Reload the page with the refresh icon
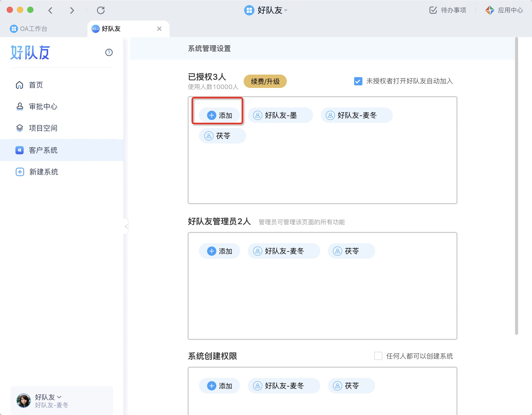 pyautogui.click(x=101, y=10)
